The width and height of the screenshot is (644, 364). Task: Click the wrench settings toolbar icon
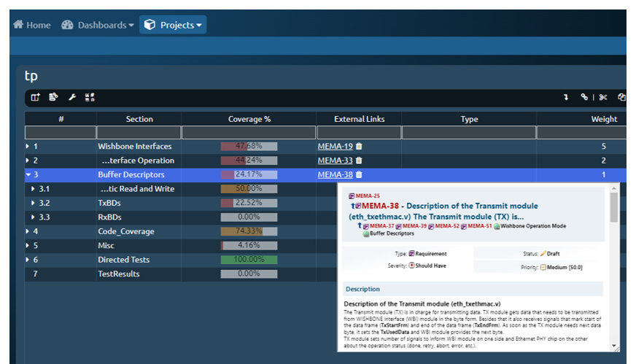(72, 97)
